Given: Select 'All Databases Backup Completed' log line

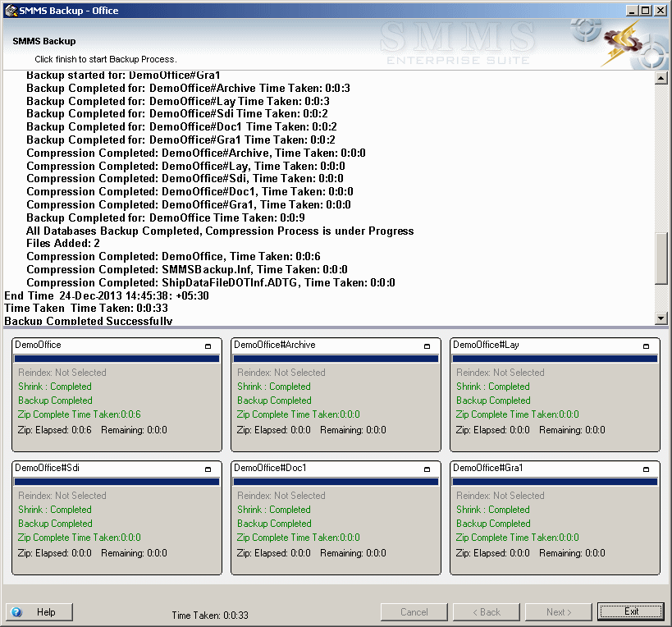Looking at the screenshot, I should (220, 231).
